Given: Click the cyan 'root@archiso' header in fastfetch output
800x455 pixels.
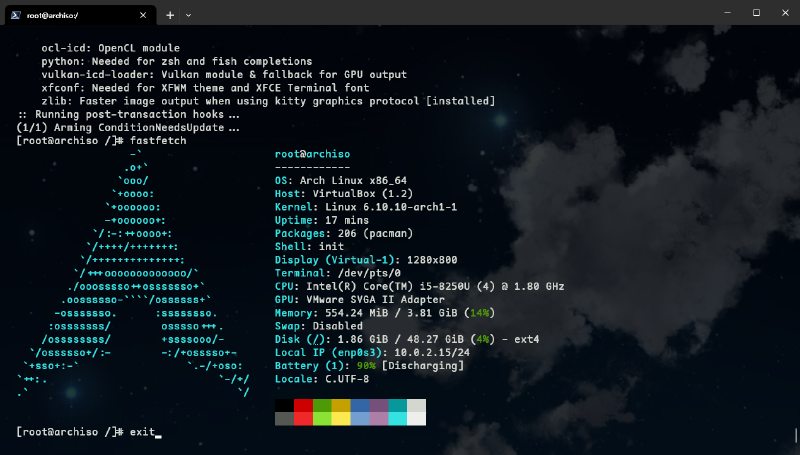Looking at the screenshot, I should coord(312,154).
